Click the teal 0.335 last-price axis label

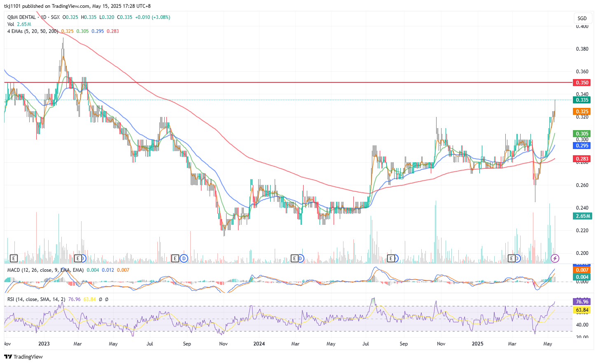582,100
